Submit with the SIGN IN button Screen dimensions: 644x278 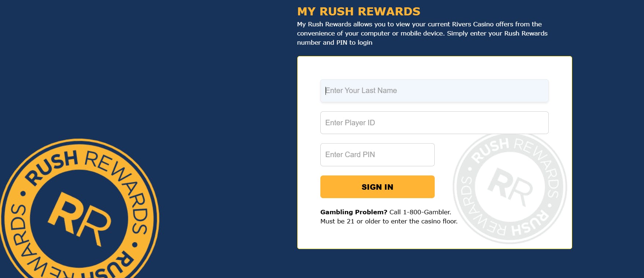378,187
